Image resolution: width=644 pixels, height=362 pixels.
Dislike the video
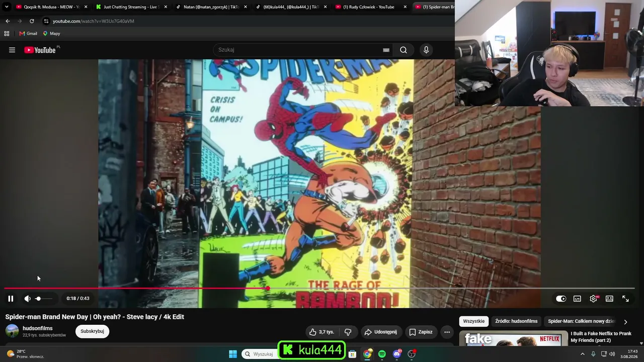(348, 332)
